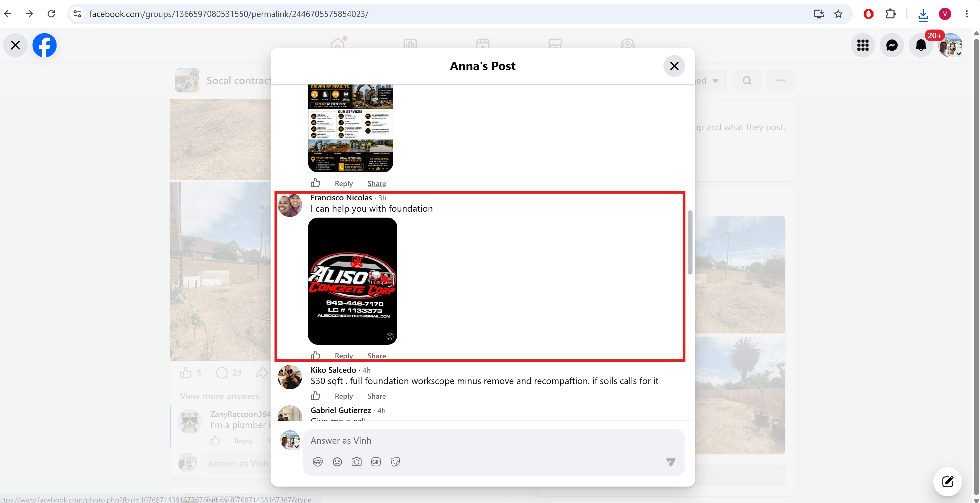Like the post showing 5 likes
Image resolution: width=980 pixels, height=503 pixels.
pyautogui.click(x=186, y=373)
